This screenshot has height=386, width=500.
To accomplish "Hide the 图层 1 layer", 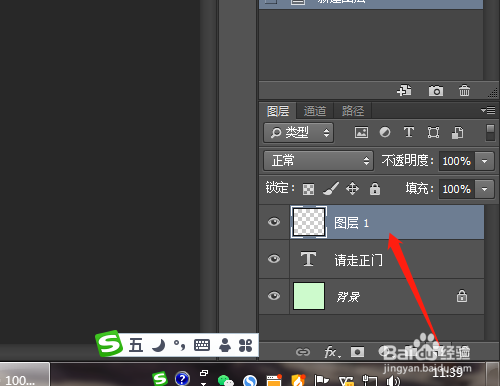I will pos(274,222).
